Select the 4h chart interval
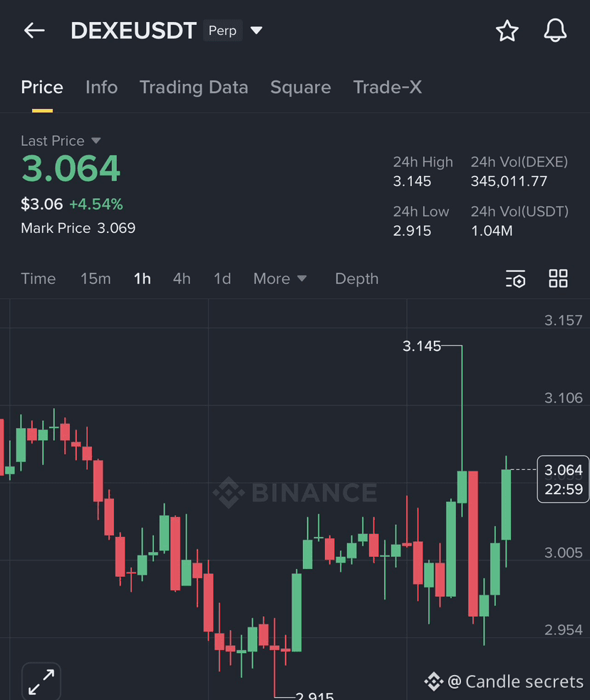Image resolution: width=590 pixels, height=700 pixels. pyautogui.click(x=182, y=278)
